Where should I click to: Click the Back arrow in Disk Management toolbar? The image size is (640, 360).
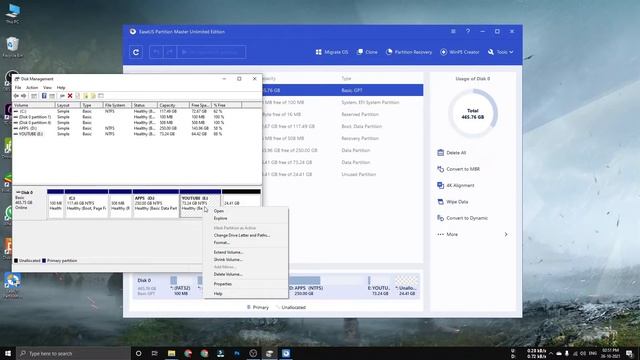click(x=16, y=96)
